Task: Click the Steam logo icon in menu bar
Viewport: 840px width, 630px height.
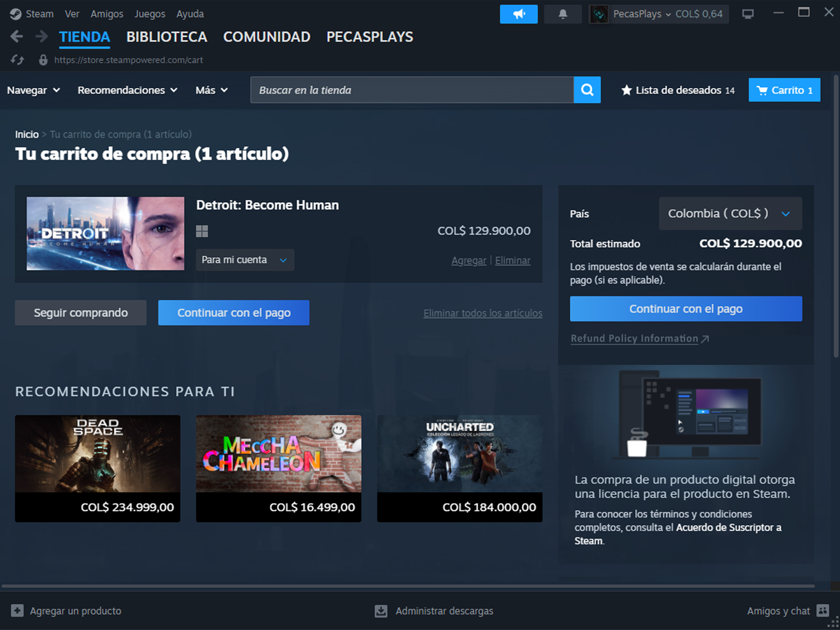Action: [x=16, y=14]
